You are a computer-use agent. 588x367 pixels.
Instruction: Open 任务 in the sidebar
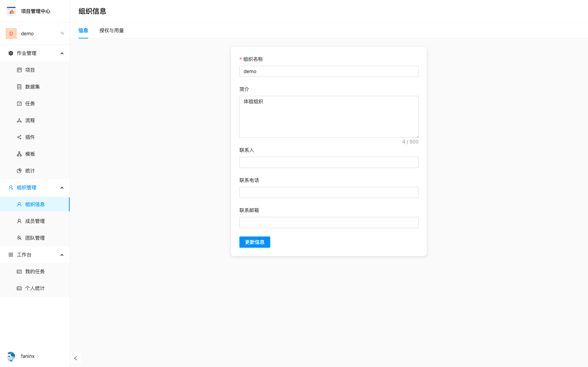35,104
